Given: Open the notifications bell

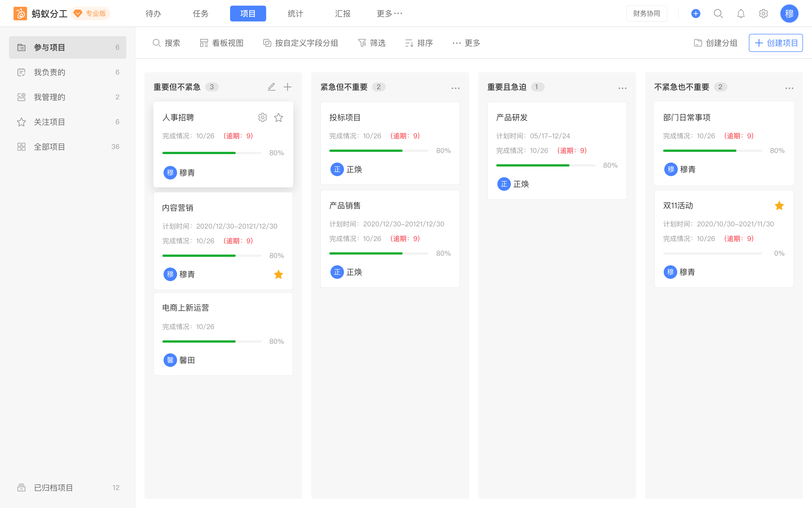Looking at the screenshot, I should coord(741,14).
